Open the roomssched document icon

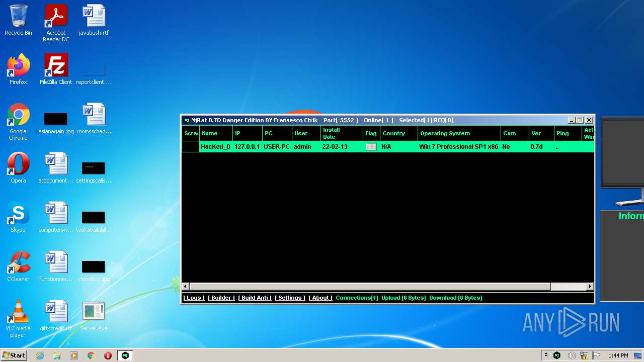pyautogui.click(x=94, y=119)
